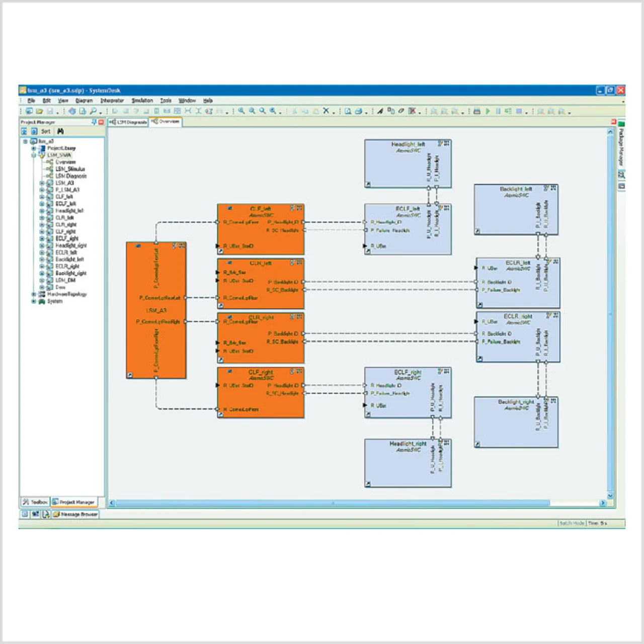The width and height of the screenshot is (644, 644).
Task: Click the binoculars find icon in Project Manager
Action: 60,131
